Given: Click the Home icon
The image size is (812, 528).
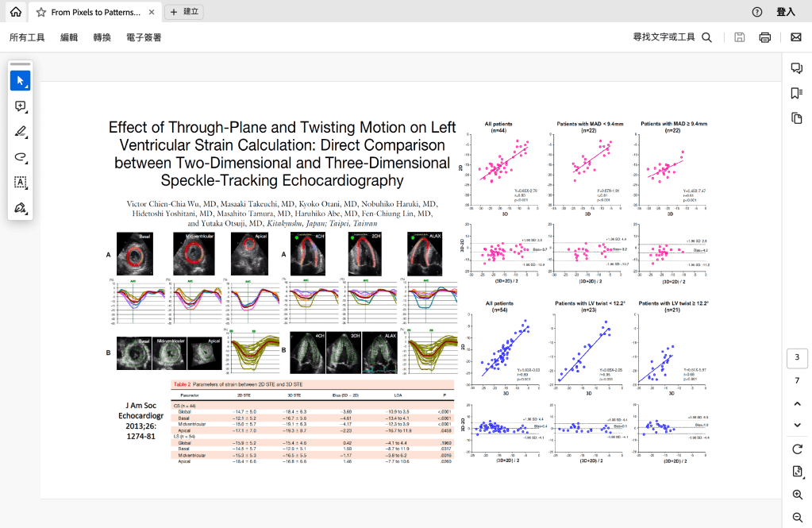Looking at the screenshot, I should pyautogui.click(x=15, y=12).
